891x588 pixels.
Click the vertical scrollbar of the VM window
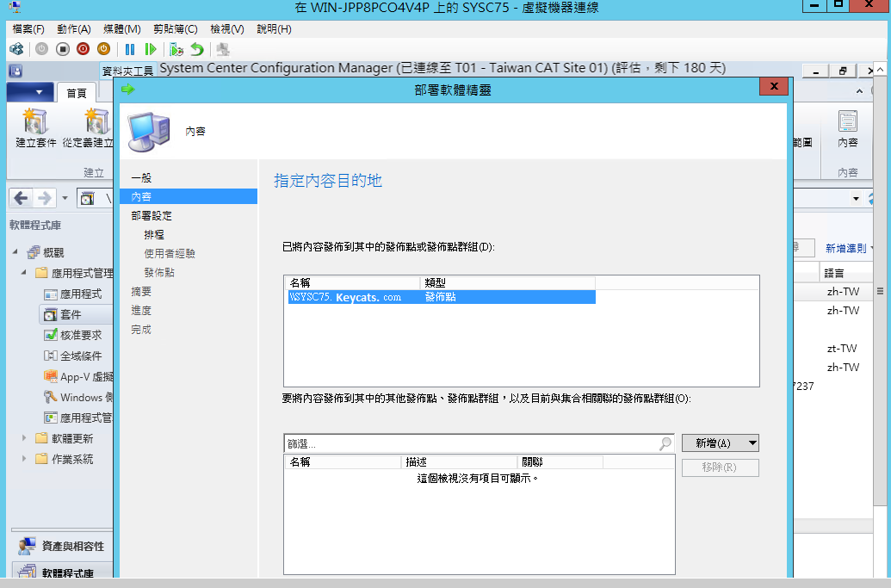[880, 291]
